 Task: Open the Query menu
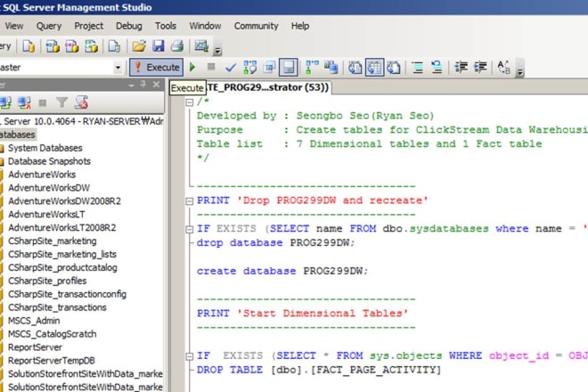[49, 26]
